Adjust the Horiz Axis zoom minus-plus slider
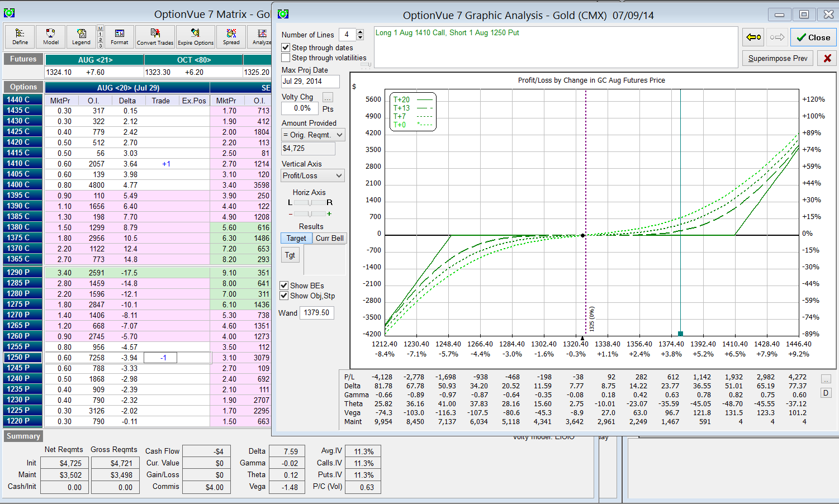The width and height of the screenshot is (839, 504). 310,213
